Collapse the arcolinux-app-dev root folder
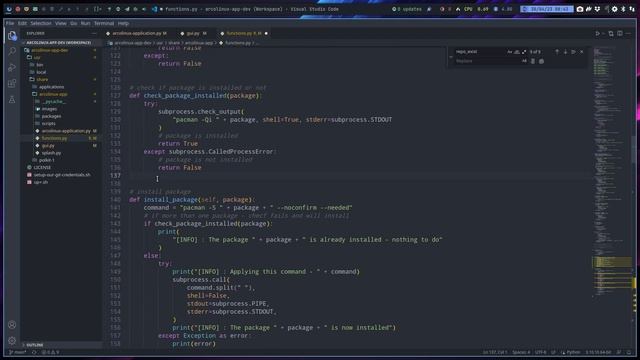This screenshot has width=640, height=360. 50,50
